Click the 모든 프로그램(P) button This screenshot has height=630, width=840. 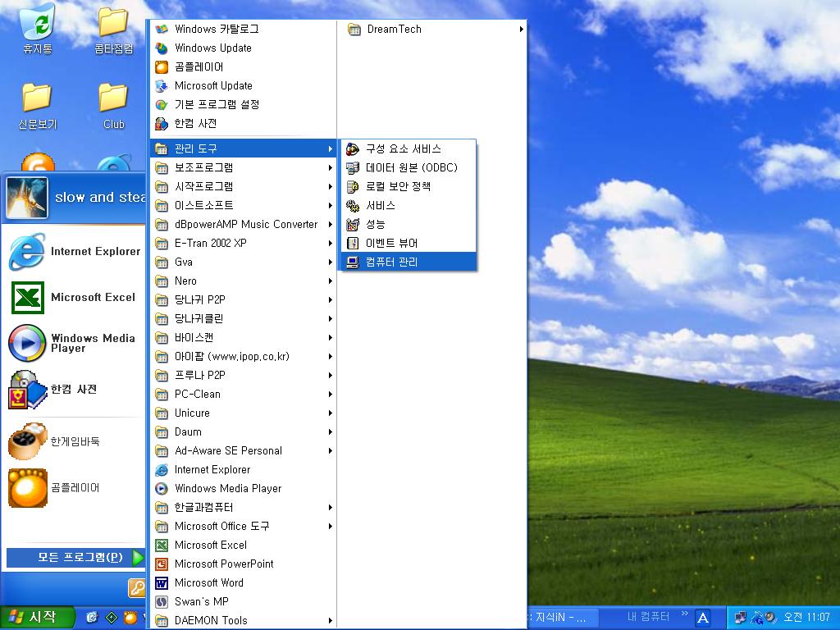[76, 557]
